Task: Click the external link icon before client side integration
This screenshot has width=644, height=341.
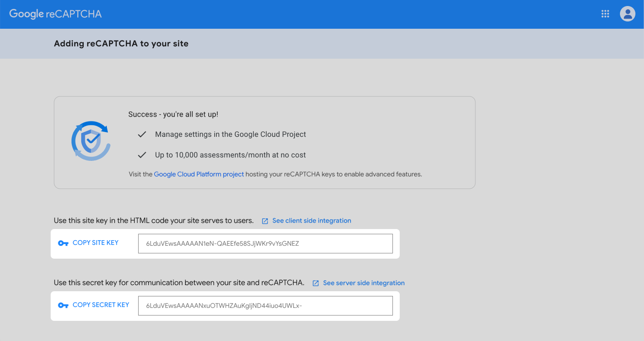Action: pos(264,220)
